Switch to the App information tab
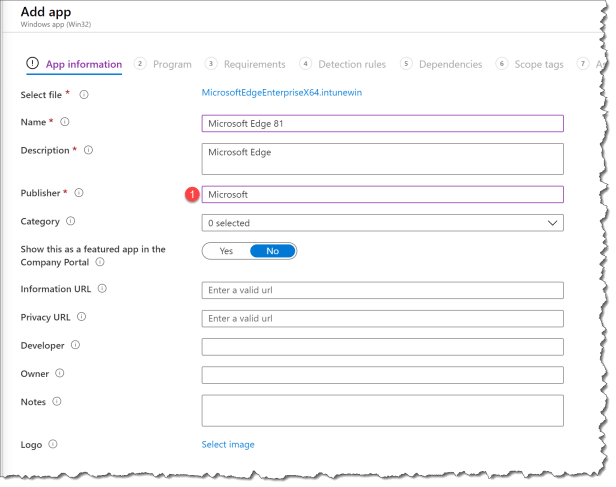 pyautogui.click(x=74, y=64)
